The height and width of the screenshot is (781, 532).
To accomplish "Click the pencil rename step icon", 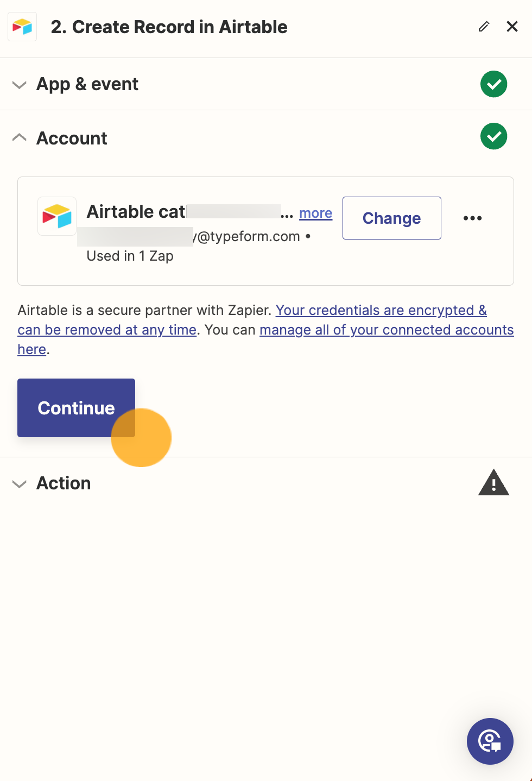I will 484,27.
